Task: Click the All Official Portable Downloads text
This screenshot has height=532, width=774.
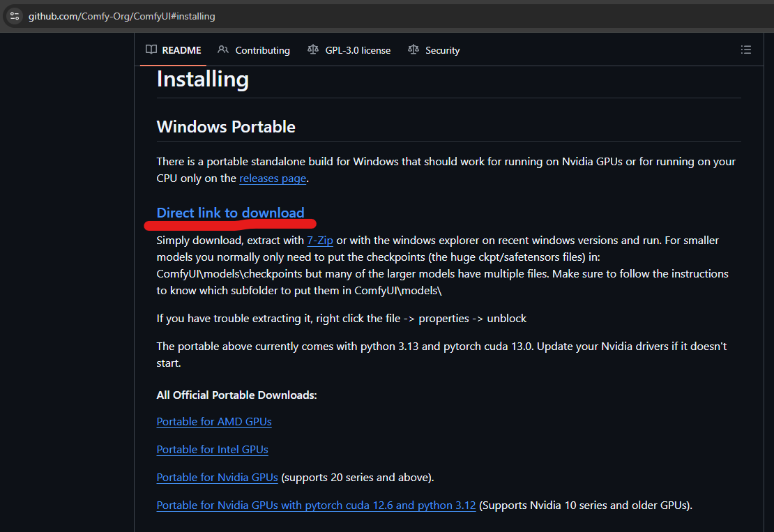Action: click(236, 395)
